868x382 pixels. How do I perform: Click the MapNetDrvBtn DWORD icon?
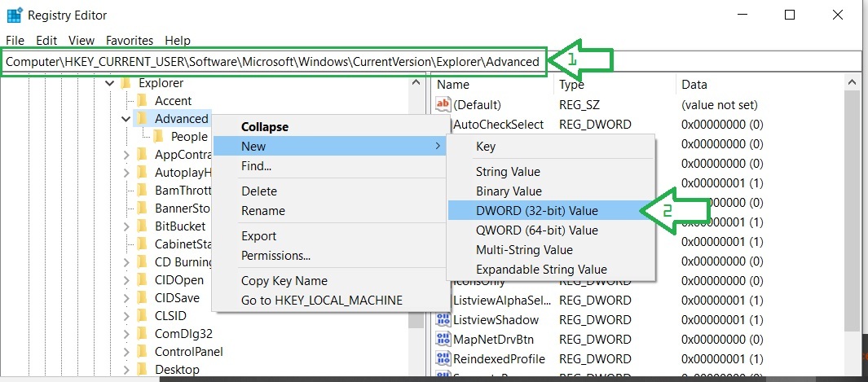(x=443, y=339)
